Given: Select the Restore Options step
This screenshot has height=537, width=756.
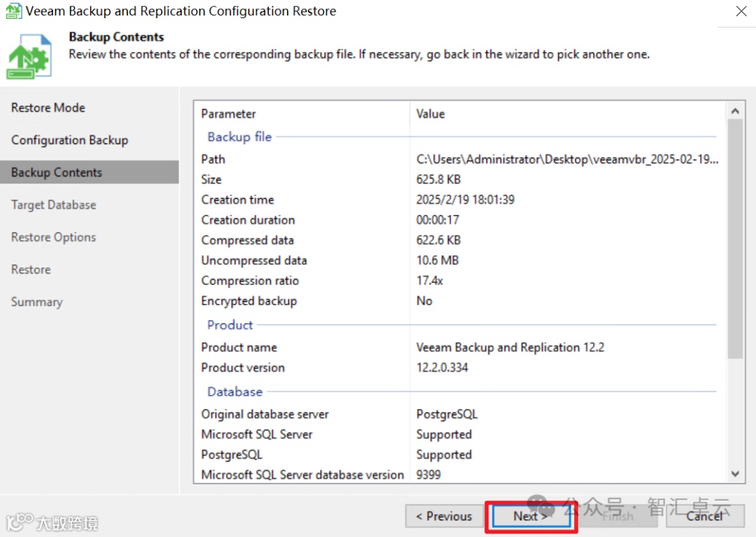Looking at the screenshot, I should (x=53, y=237).
